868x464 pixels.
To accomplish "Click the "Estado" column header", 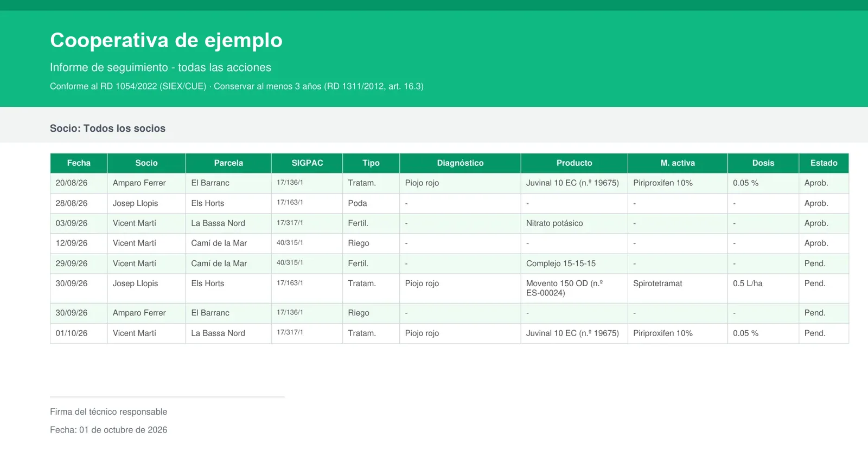I will (824, 163).
